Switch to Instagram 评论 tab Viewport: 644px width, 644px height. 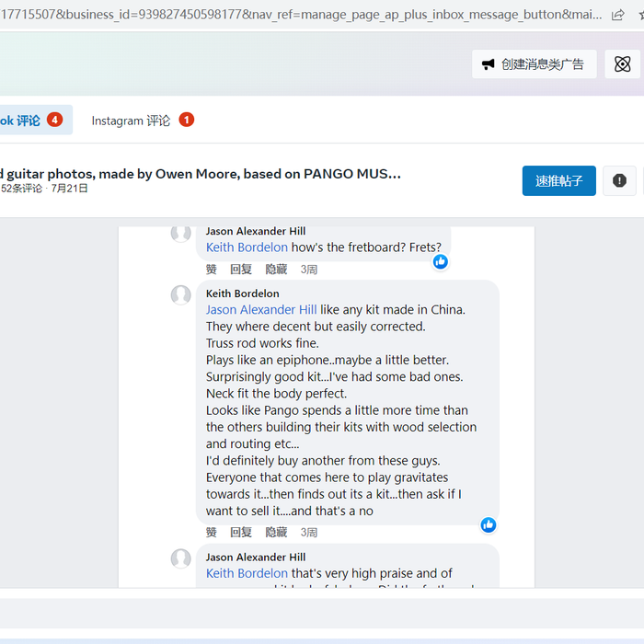131,121
